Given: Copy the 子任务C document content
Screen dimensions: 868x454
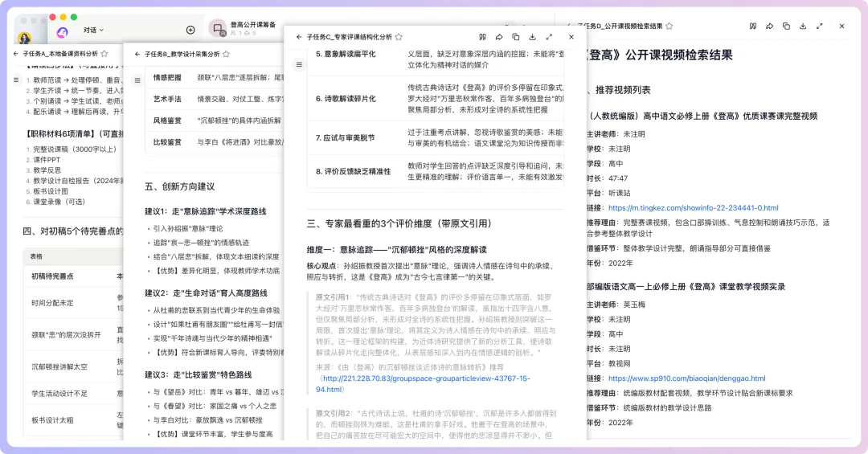Looking at the screenshot, I should click(516, 37).
